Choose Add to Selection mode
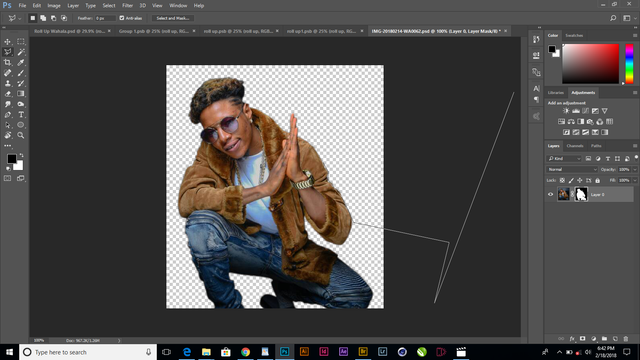 point(43,18)
